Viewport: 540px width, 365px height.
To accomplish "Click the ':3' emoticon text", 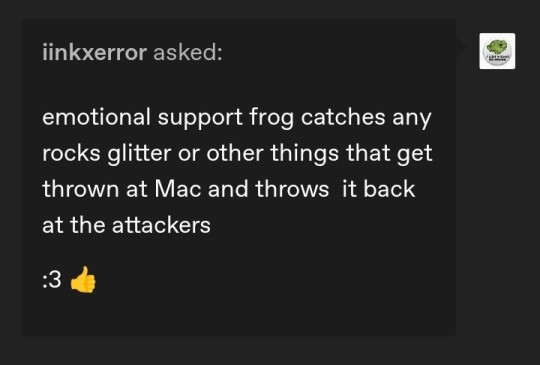I will pyautogui.click(x=52, y=280).
